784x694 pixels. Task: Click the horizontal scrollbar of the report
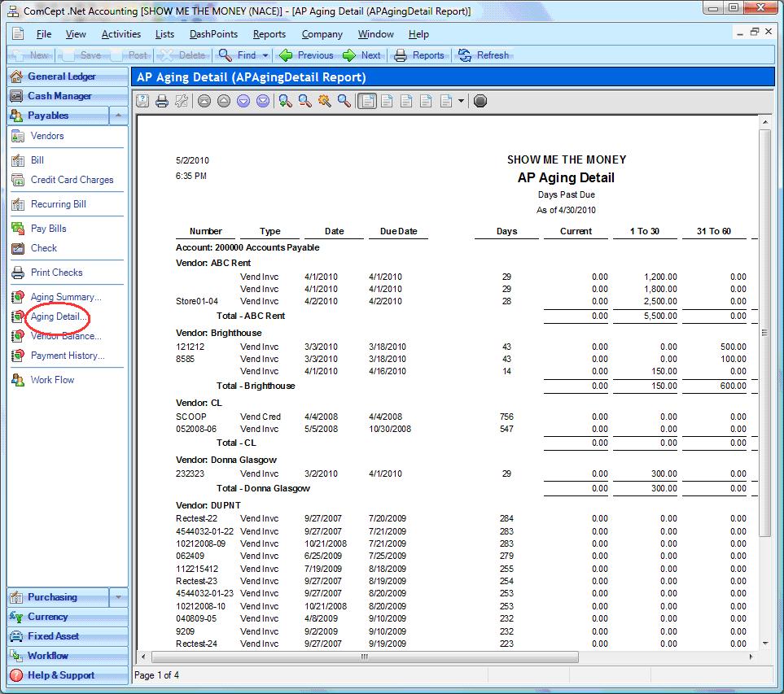click(364, 657)
